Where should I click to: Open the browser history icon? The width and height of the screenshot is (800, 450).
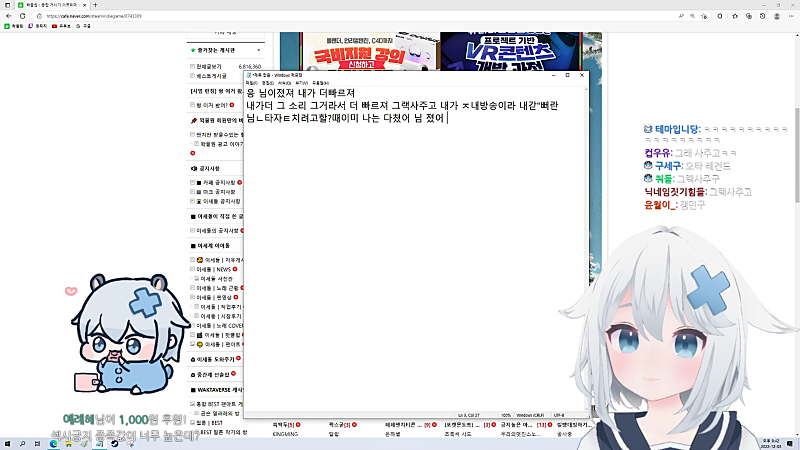[x=762, y=16]
